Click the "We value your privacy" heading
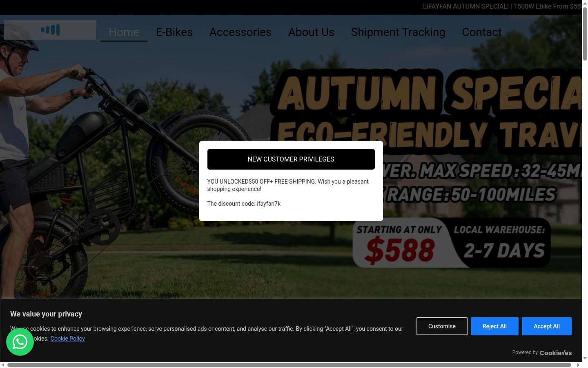588x368 pixels. (x=46, y=314)
